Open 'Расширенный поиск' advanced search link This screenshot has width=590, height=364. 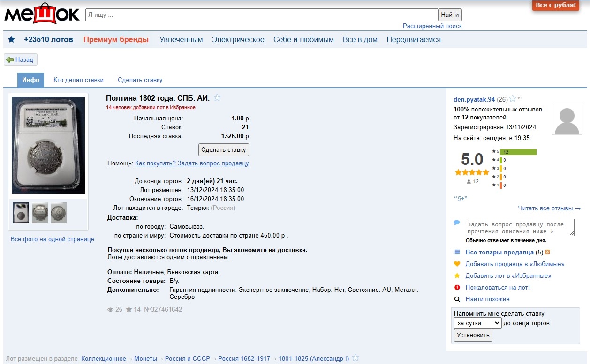point(432,26)
